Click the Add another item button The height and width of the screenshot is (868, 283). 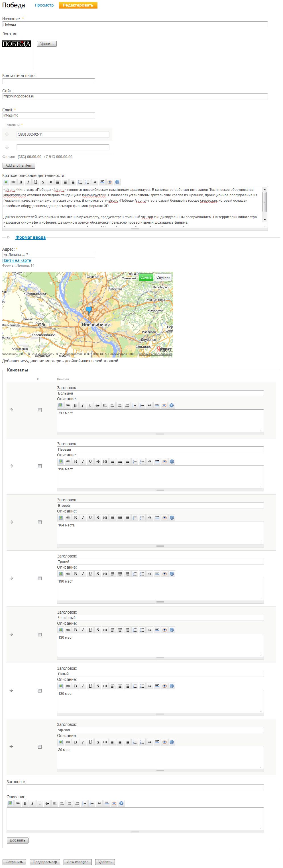coord(19,166)
